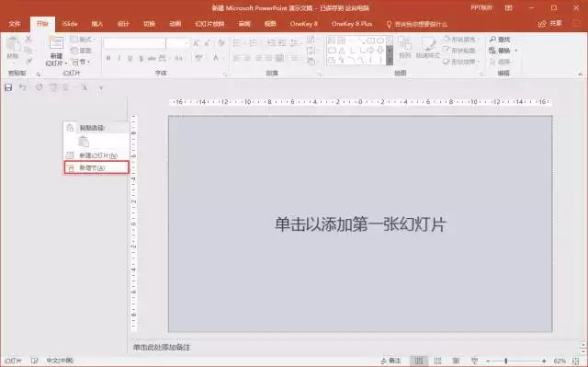Click the Format Painter brush icon

(x=28, y=61)
